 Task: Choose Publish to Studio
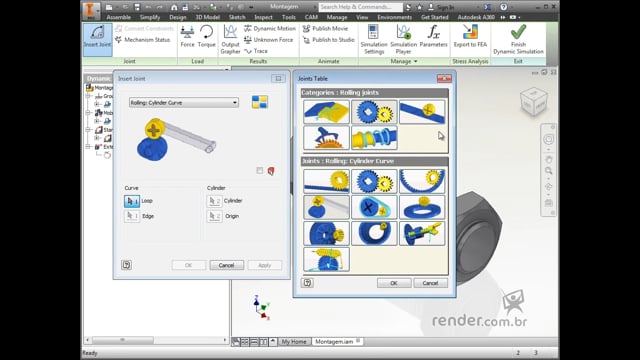pyautogui.click(x=329, y=40)
